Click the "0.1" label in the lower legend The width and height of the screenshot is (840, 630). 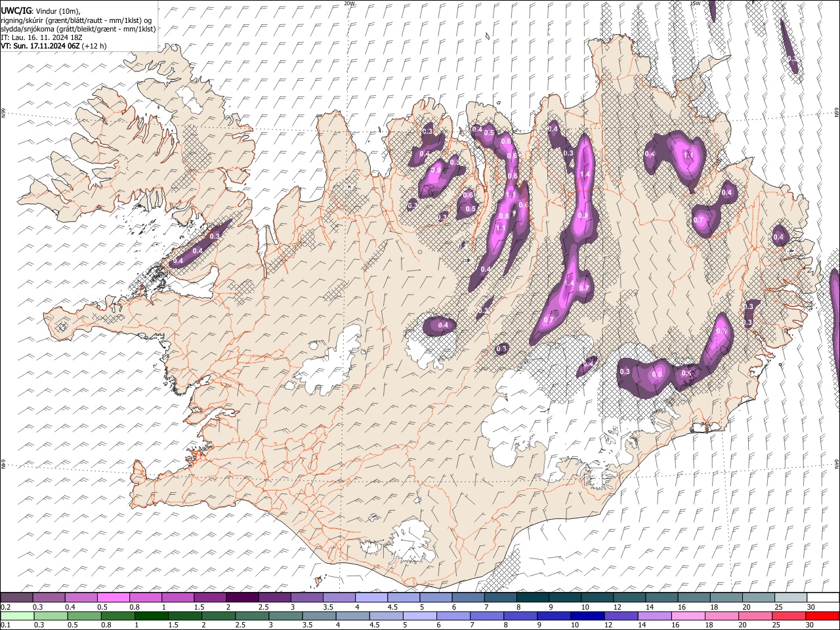tap(6, 625)
